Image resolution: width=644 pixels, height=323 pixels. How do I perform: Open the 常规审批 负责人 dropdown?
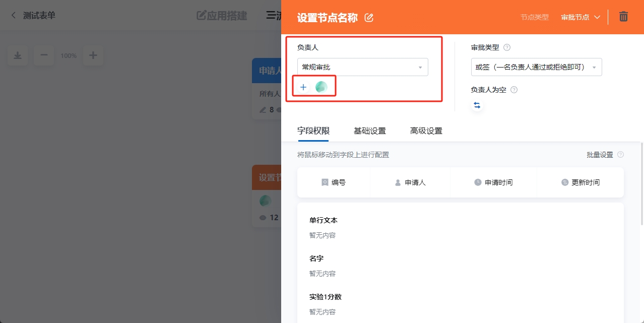(362, 67)
